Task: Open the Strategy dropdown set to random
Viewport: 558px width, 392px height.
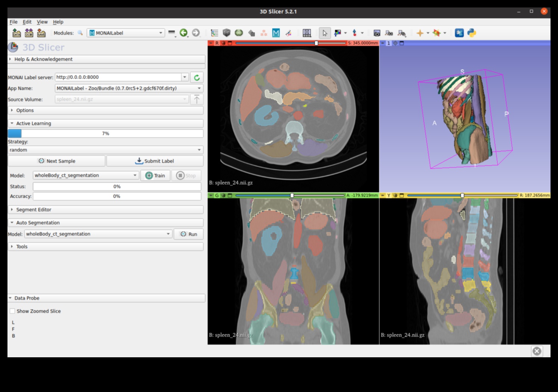Action: 105,150
